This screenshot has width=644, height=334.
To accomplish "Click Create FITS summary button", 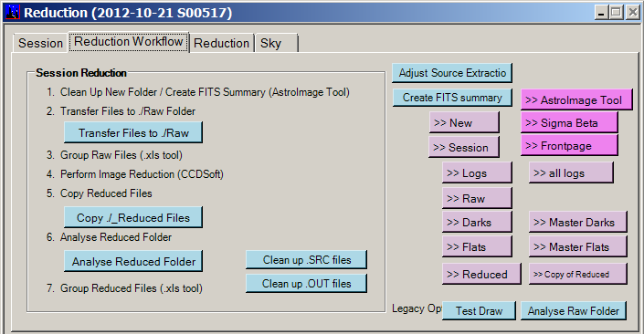I will point(452,98).
